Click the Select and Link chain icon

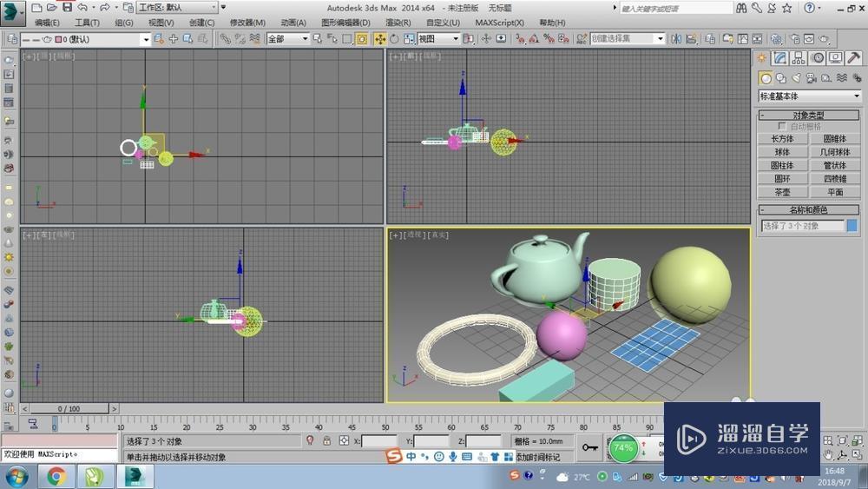point(225,39)
